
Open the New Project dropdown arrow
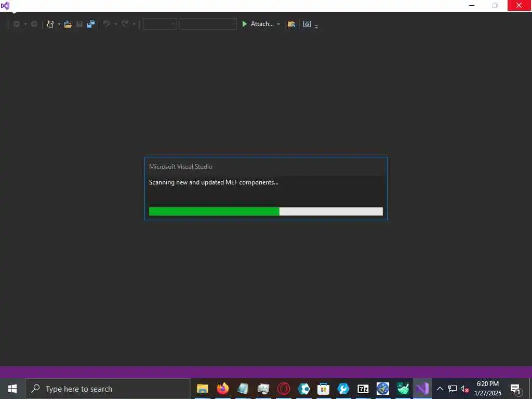[59, 24]
